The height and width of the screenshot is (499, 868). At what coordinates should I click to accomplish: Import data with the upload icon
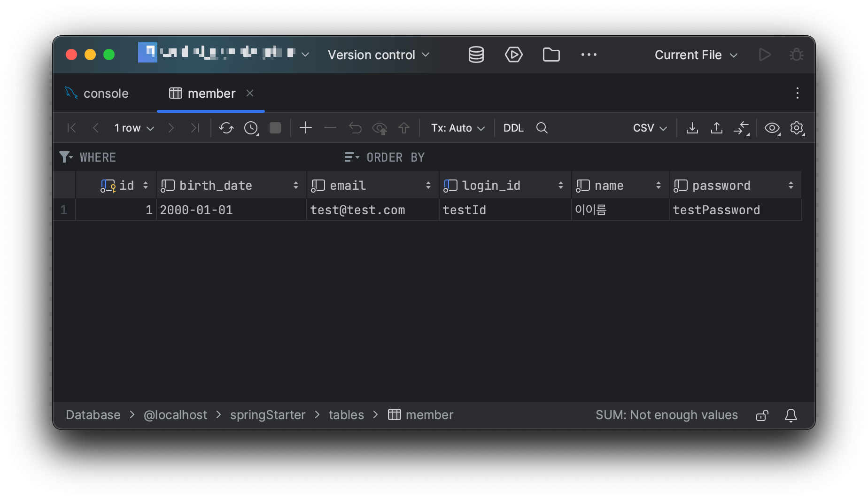click(716, 128)
